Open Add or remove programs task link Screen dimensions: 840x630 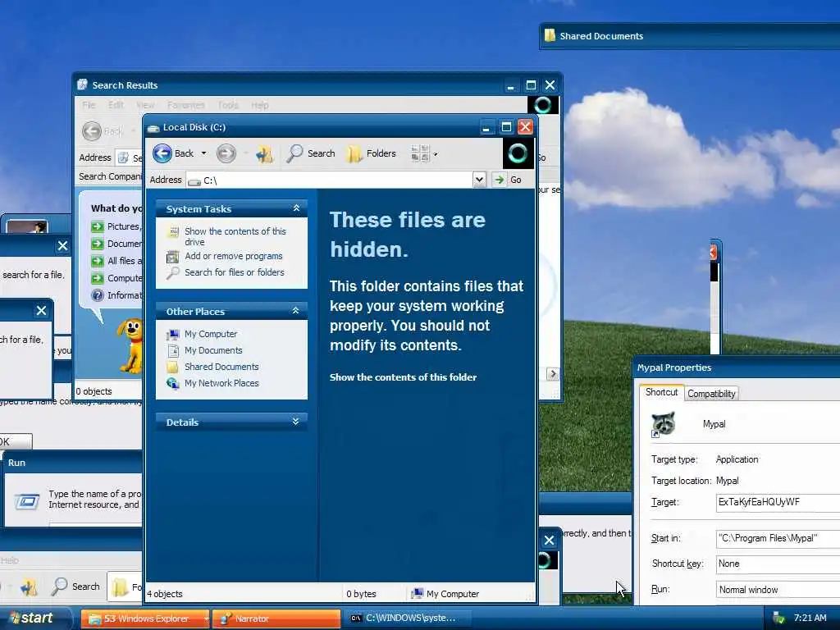pyautogui.click(x=234, y=256)
